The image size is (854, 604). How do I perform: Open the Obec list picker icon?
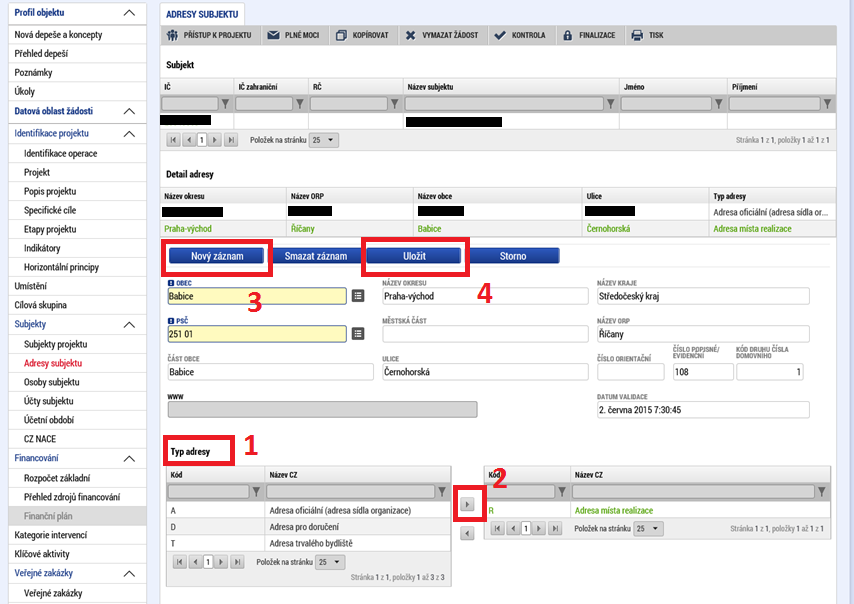click(358, 296)
